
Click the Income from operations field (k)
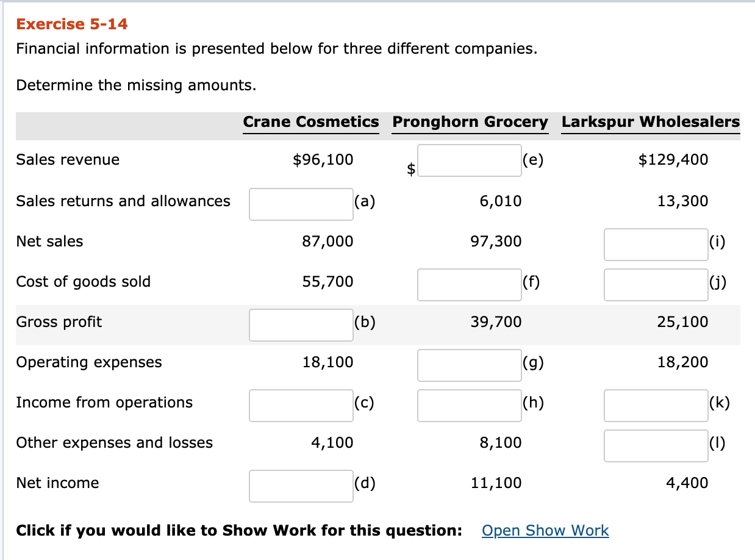click(656, 406)
